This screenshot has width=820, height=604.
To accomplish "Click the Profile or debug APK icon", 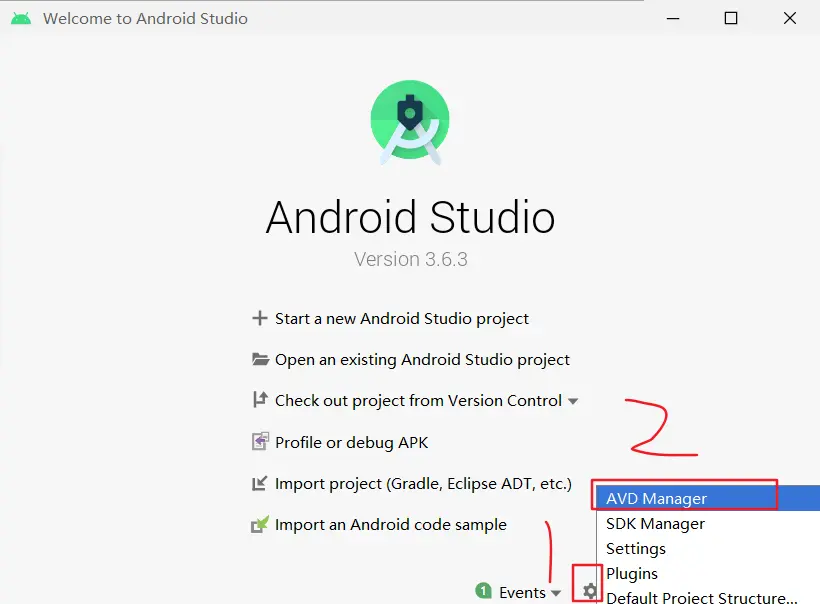I will (260, 441).
